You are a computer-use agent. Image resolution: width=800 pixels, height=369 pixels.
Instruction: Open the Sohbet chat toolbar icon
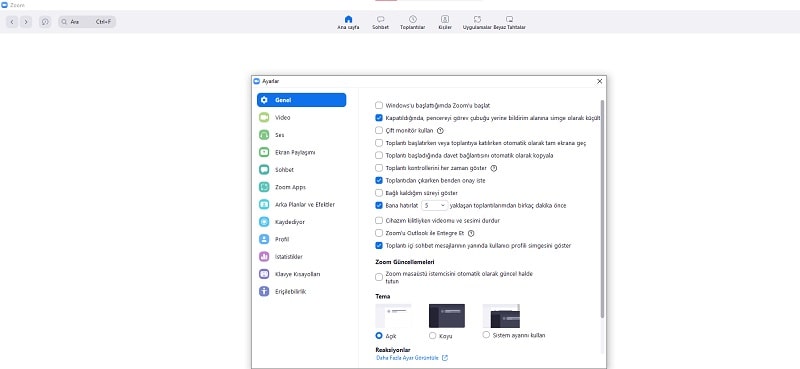point(380,19)
